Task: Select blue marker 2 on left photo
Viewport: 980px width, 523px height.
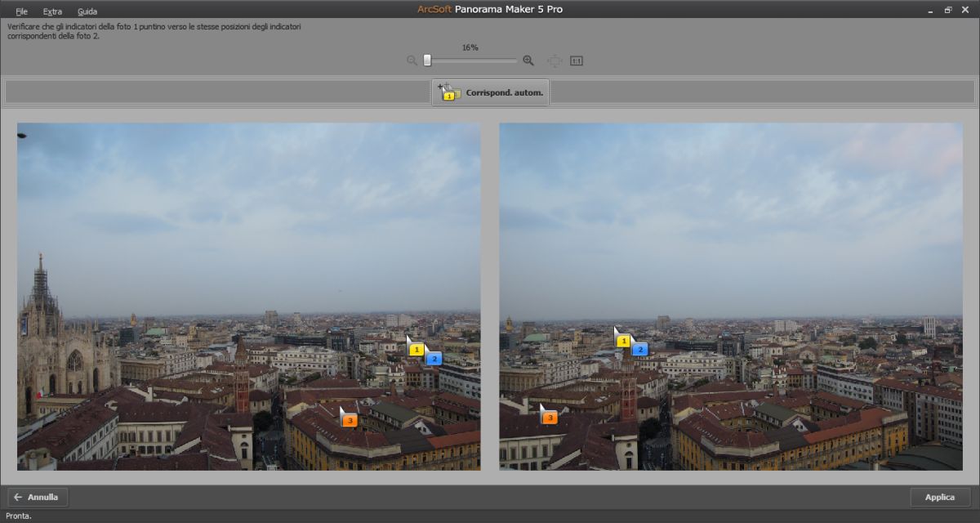Action: point(434,358)
